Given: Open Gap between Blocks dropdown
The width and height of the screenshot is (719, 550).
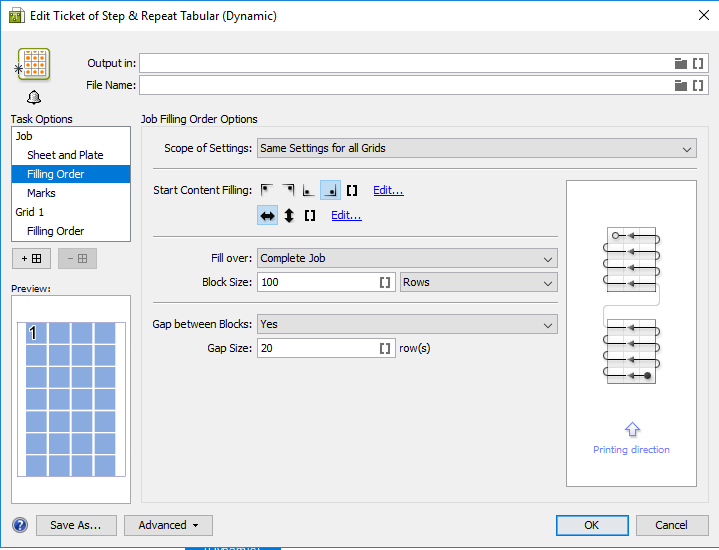Looking at the screenshot, I should pos(407,324).
